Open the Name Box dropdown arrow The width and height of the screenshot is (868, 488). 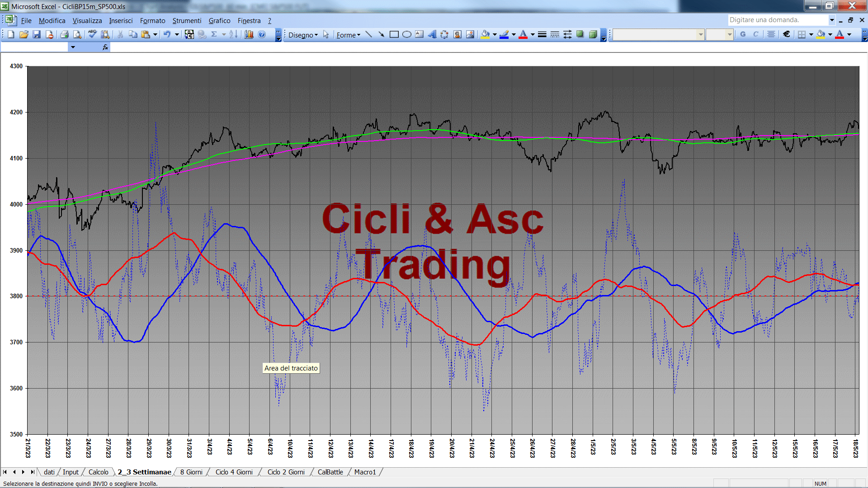[x=72, y=47]
